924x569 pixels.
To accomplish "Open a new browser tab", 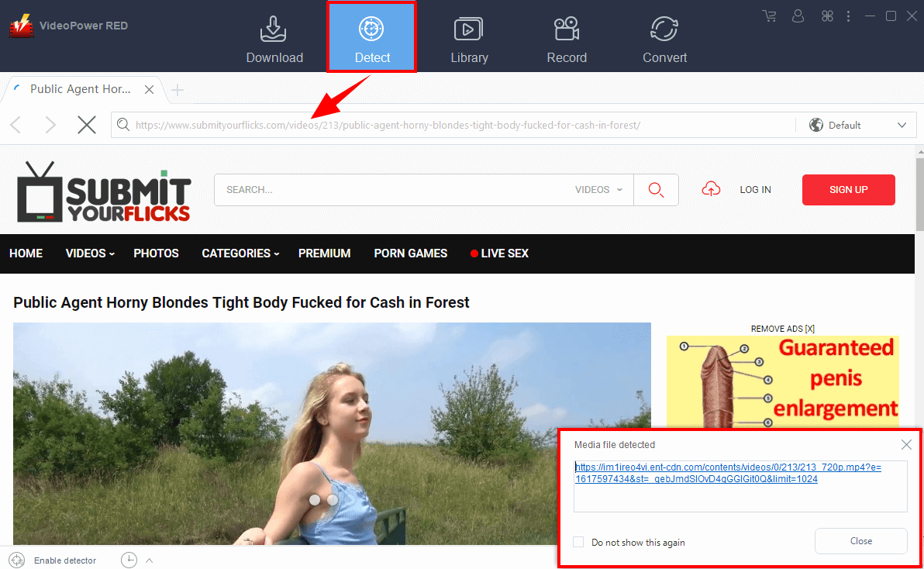I will 178,89.
